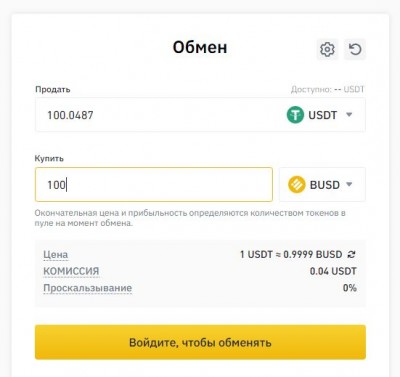Viewport: 400px width, 377px height.
Task: Click the underlined 'Проскальзывание' label
Action: pyautogui.click(x=88, y=288)
